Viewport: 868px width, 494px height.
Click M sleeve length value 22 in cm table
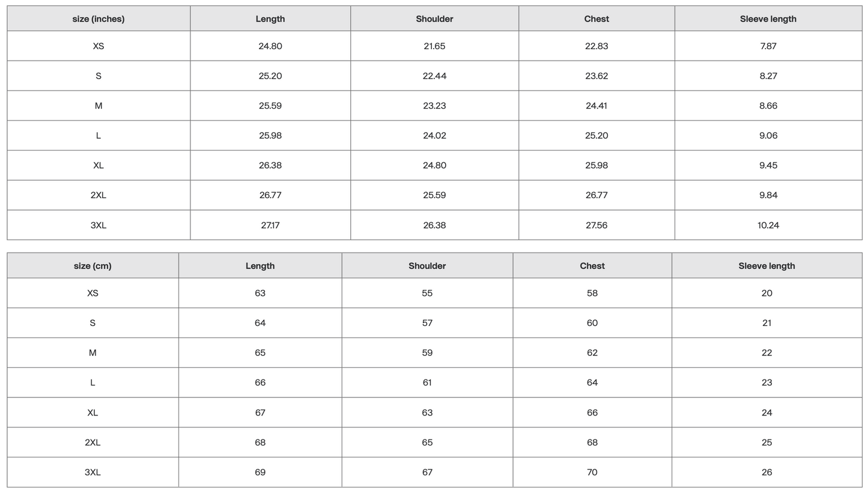(x=766, y=353)
